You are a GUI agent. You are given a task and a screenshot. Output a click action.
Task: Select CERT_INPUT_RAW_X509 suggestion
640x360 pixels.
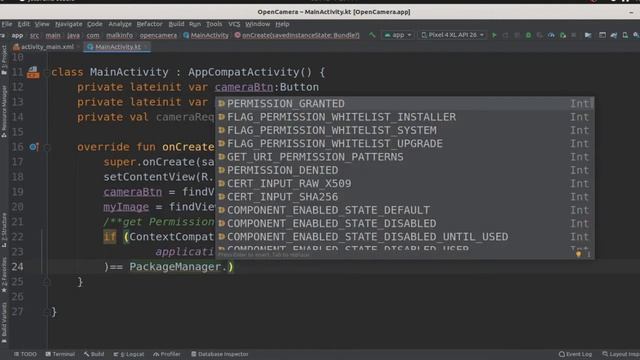pos(404,184)
